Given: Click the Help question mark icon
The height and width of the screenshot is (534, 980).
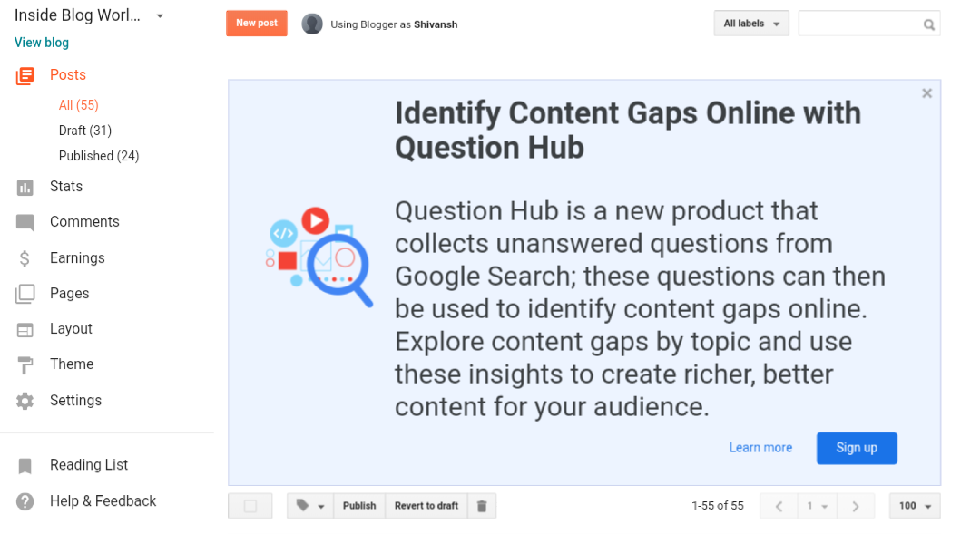Looking at the screenshot, I should pos(25,501).
